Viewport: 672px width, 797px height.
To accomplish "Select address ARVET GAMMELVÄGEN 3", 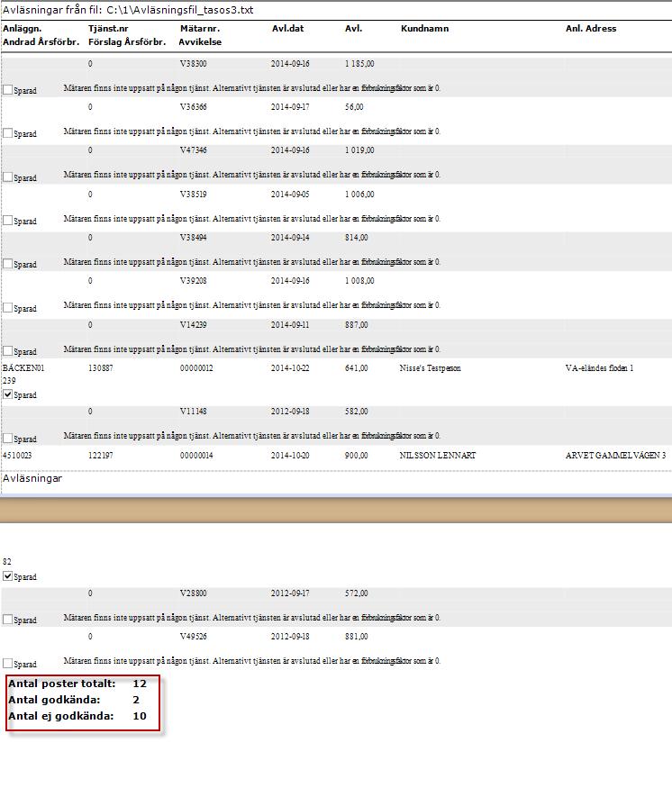I will pyautogui.click(x=615, y=456).
